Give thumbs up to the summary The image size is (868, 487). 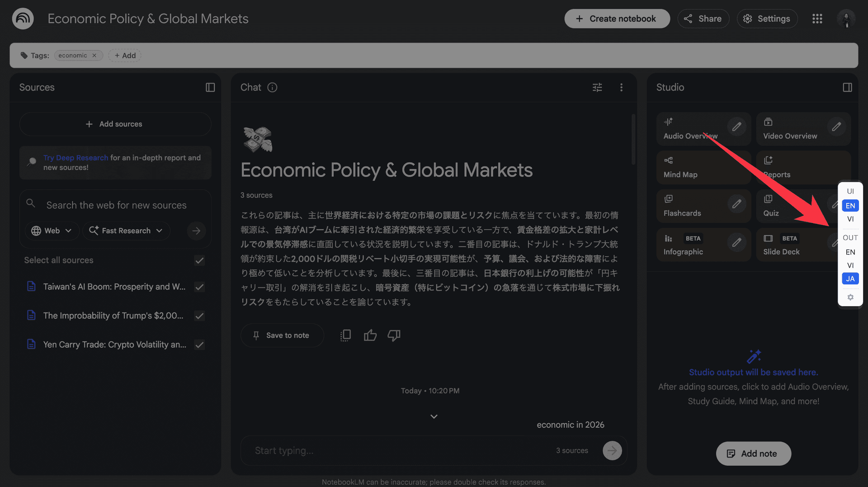(370, 335)
